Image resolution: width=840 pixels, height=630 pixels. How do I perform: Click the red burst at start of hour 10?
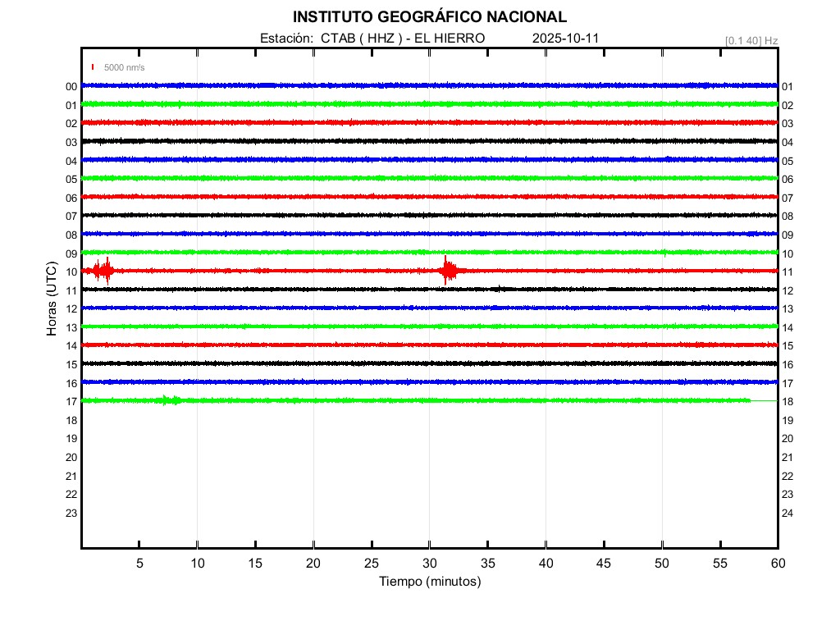(103, 271)
